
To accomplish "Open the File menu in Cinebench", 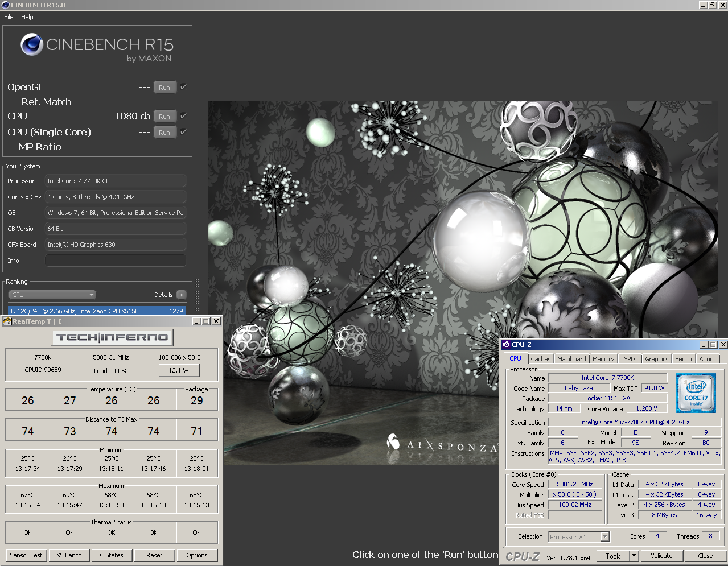I will [x=9, y=17].
